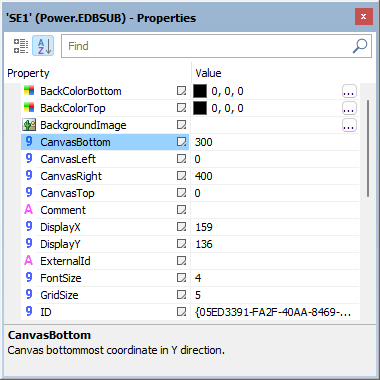Open ellipsis editor for BackColorBottom
This screenshot has width=380, height=380.
(x=349, y=91)
